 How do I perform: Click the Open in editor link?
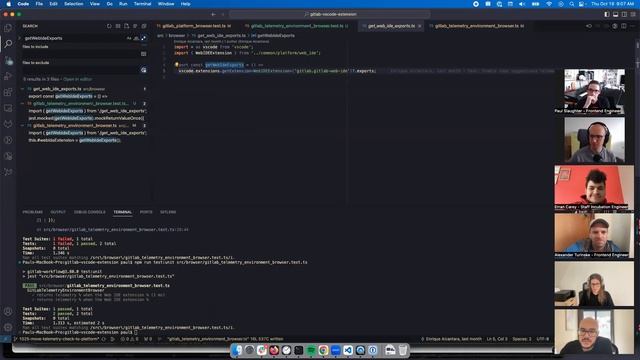(77, 79)
